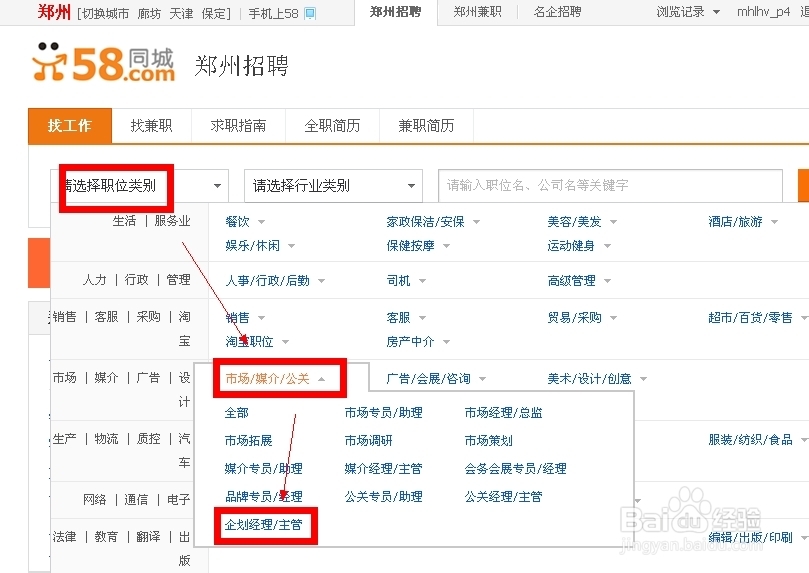This screenshot has width=809, height=573.
Task: Click the 58同城 logo
Action: click(x=104, y=63)
